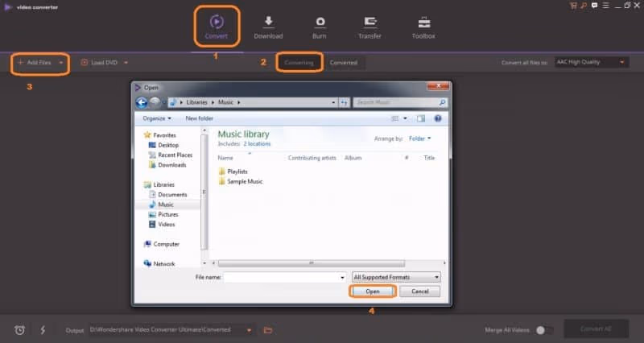Viewport: 644px width, 343px height.
Task: Click the Cancel button in dialog
Action: (x=420, y=291)
